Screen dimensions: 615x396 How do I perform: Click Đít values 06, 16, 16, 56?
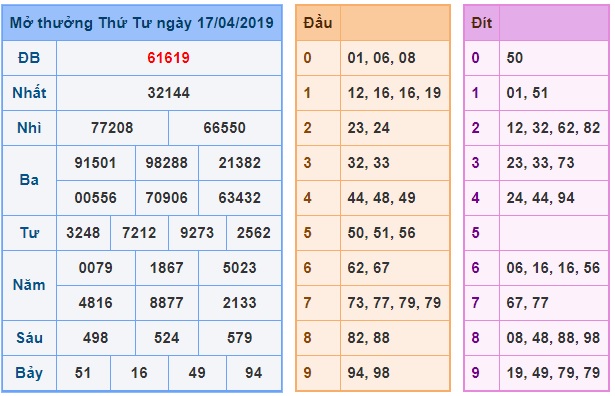pos(553,268)
